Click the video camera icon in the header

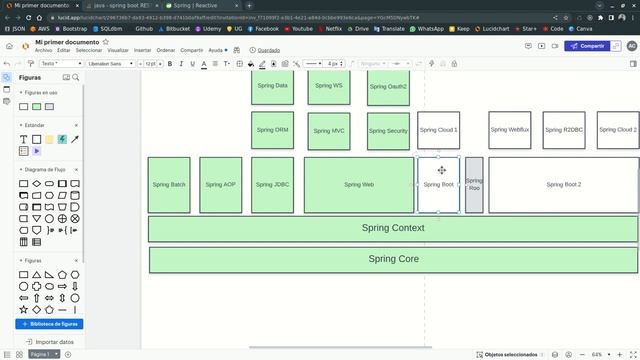pyautogui.click(x=555, y=46)
